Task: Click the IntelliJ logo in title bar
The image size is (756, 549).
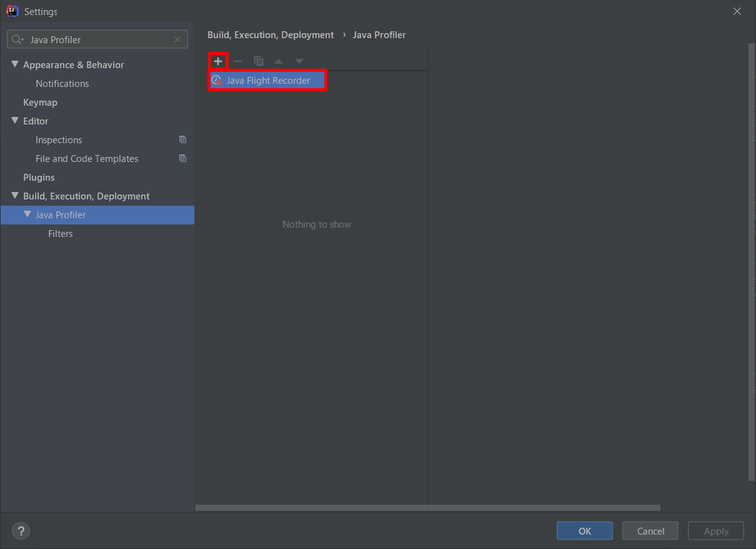Action: pos(12,11)
